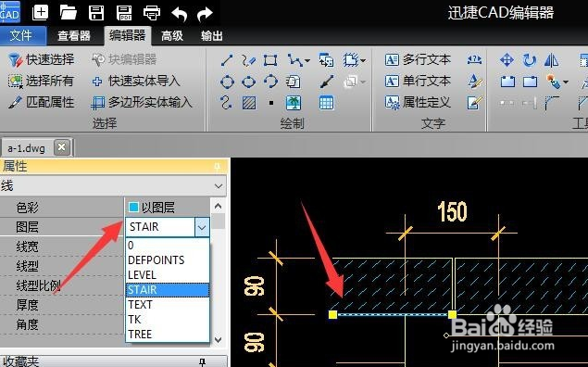Choose the STAIR layer option

point(168,290)
